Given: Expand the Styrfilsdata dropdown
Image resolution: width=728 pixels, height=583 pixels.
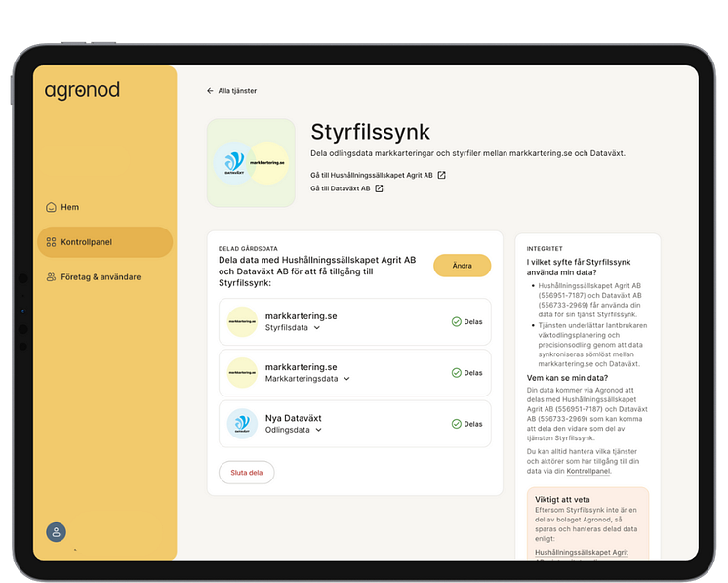Looking at the screenshot, I should (x=317, y=328).
